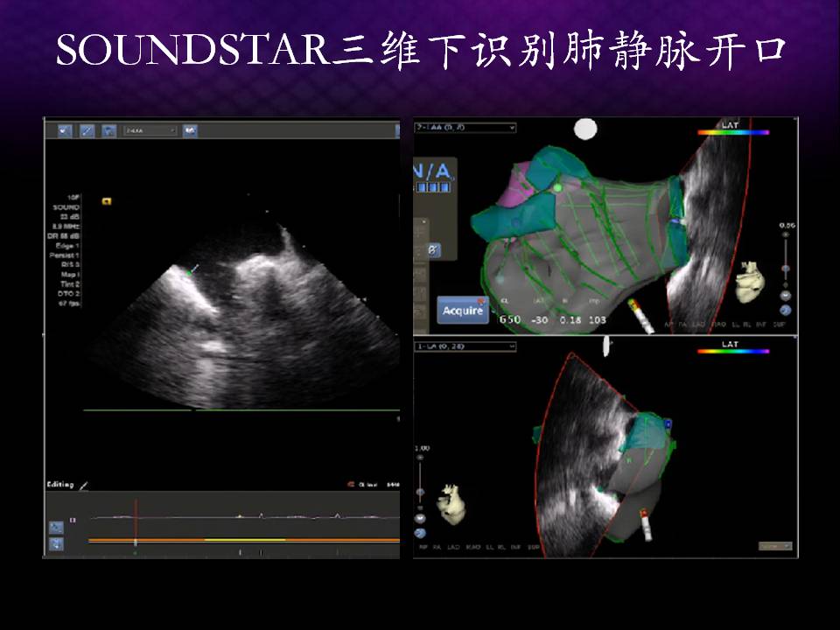Click lower icon left of ECG strip
The height and width of the screenshot is (630, 840).
coord(56,544)
